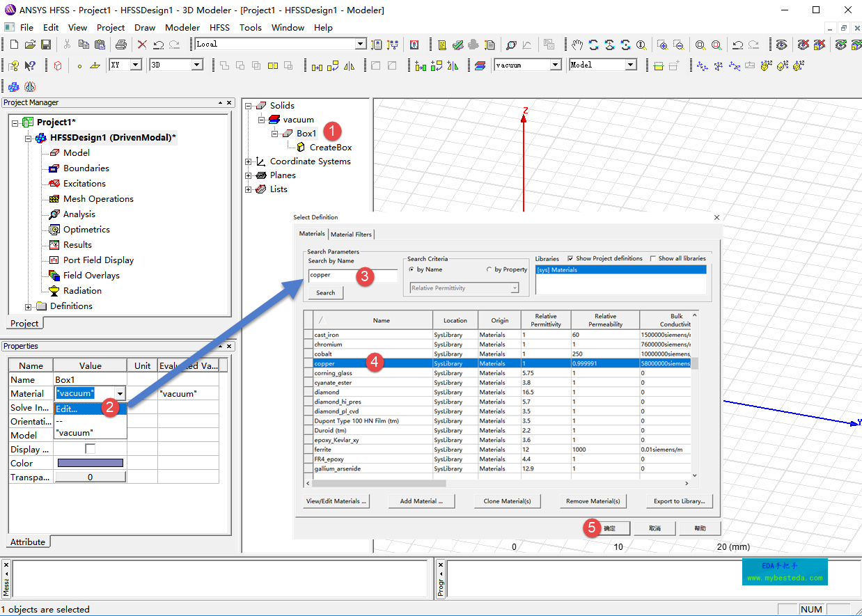The height and width of the screenshot is (616, 862).
Task: Click the Draw box icon
Action: coord(58,65)
